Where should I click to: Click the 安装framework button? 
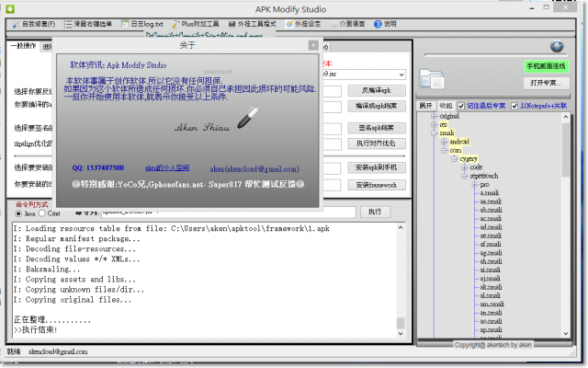click(x=377, y=185)
